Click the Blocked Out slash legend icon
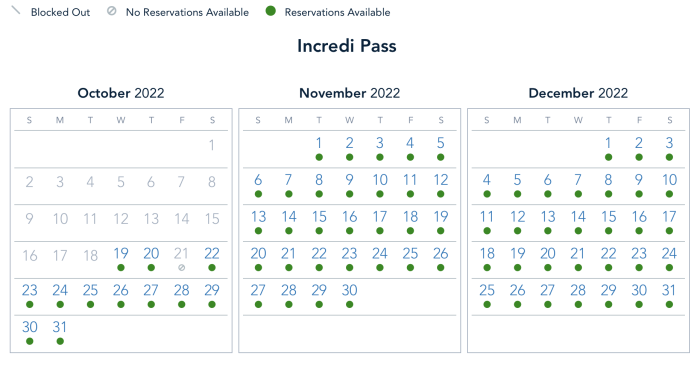Image resolution: width=700 pixels, height=370 pixels. click(x=15, y=10)
